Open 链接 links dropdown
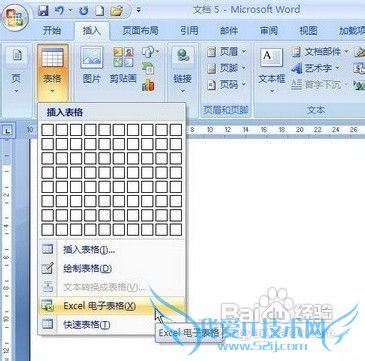 click(182, 71)
